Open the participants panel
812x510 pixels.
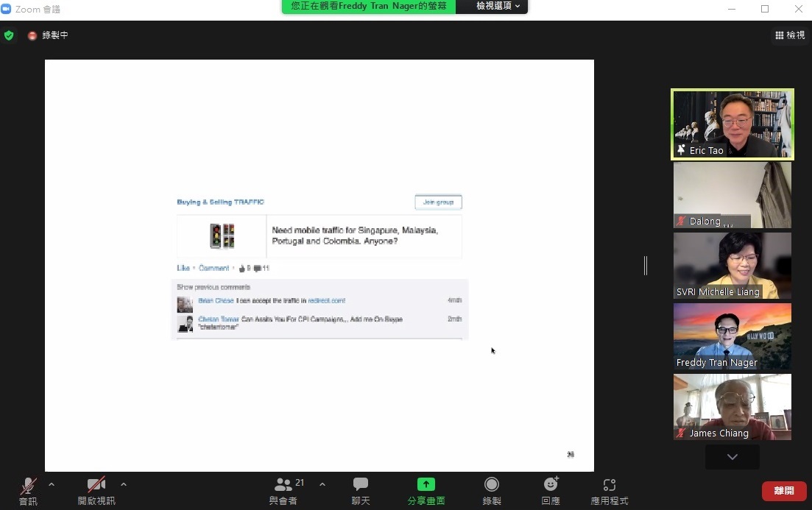tap(283, 486)
